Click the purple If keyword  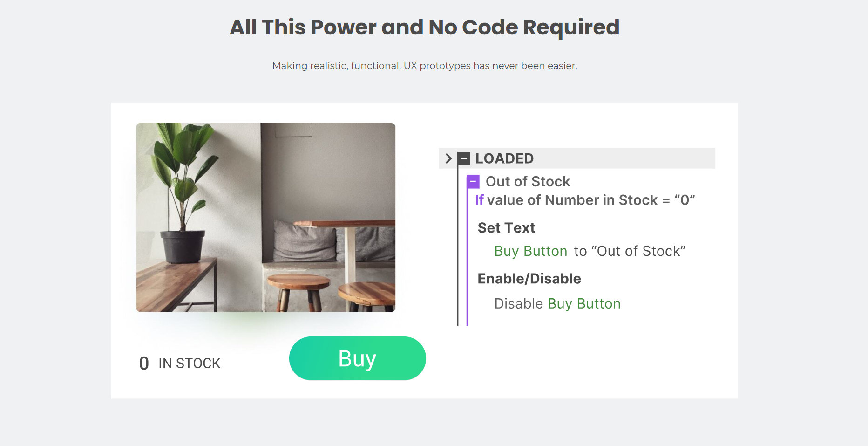479,200
